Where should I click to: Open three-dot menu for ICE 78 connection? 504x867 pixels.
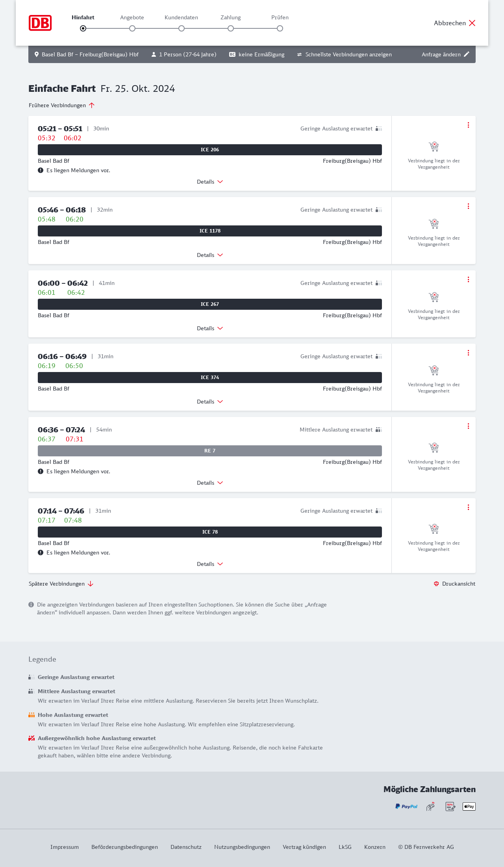(468, 507)
